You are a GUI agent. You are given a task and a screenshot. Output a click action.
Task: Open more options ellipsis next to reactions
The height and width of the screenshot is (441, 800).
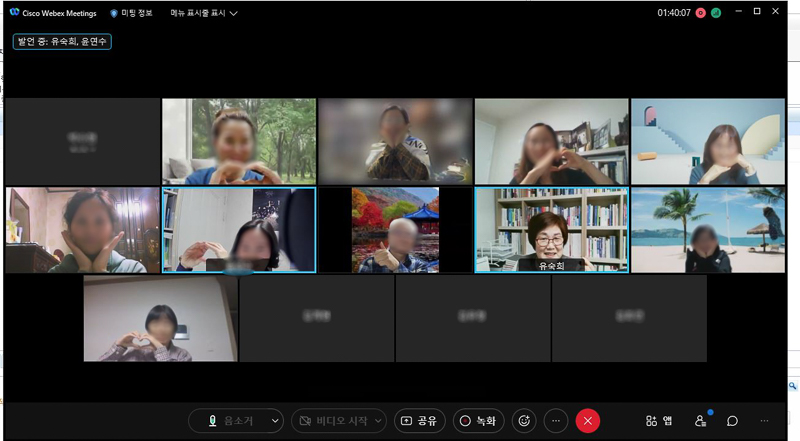pos(556,421)
